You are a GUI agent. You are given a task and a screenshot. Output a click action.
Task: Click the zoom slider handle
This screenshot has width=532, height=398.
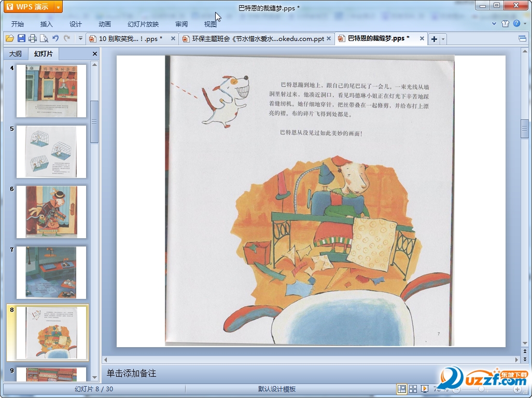(481, 389)
